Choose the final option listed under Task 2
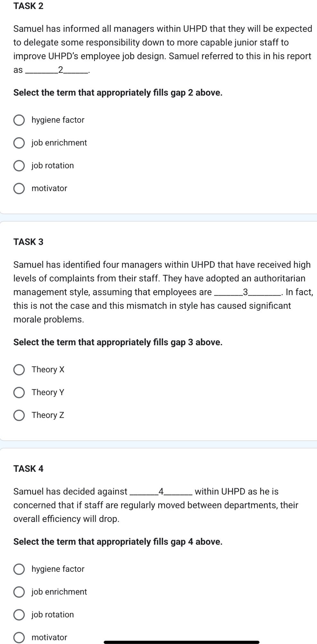 pyautogui.click(x=19, y=188)
